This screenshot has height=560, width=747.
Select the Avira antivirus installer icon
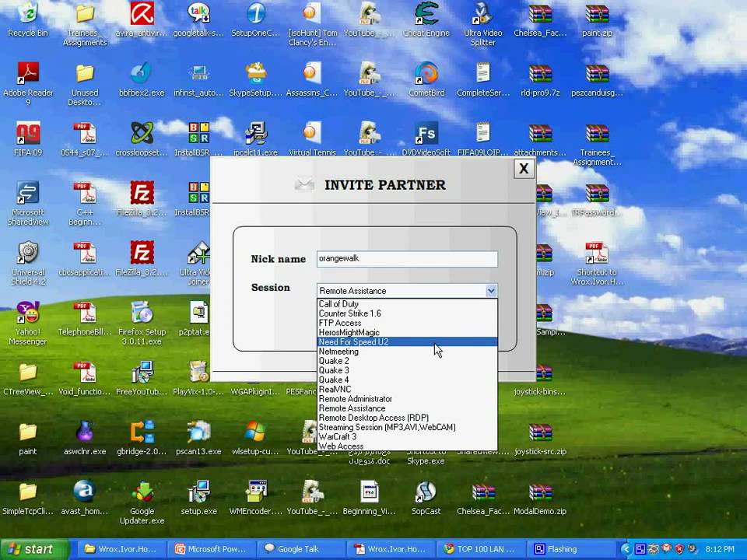[x=142, y=20]
